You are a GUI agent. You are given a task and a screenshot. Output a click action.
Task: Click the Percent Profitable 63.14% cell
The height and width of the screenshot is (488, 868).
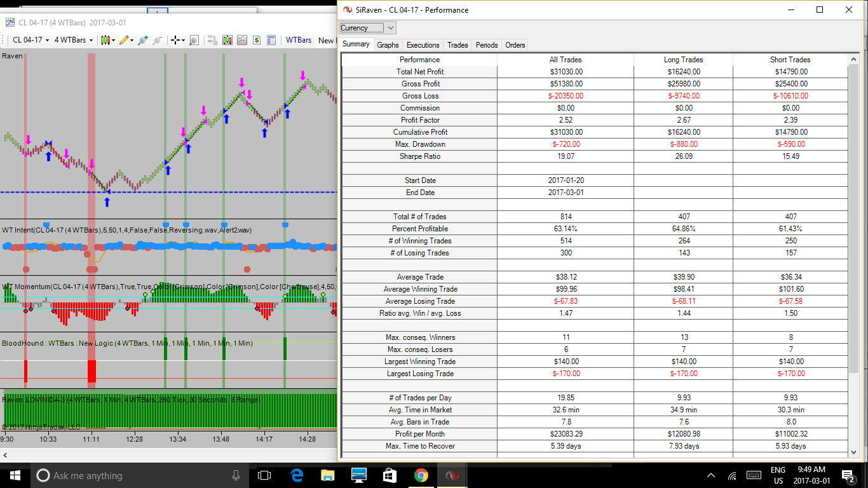pyautogui.click(x=566, y=229)
